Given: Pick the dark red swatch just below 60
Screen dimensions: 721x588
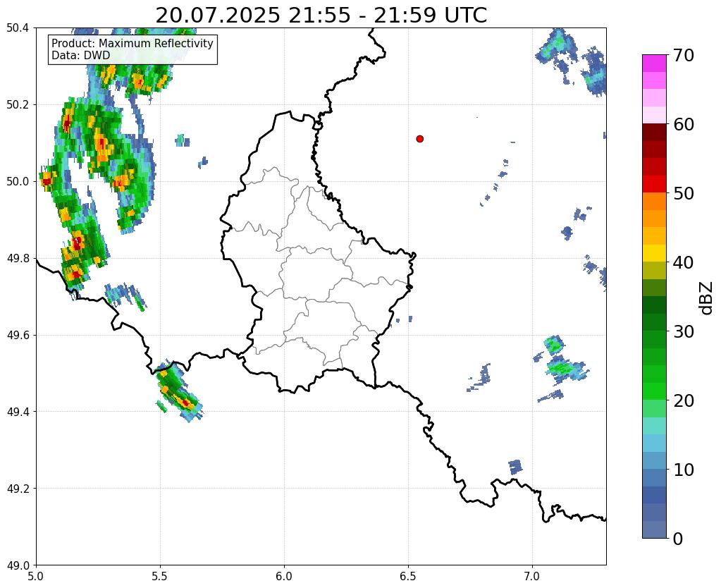Looking at the screenshot, I should (654, 133).
